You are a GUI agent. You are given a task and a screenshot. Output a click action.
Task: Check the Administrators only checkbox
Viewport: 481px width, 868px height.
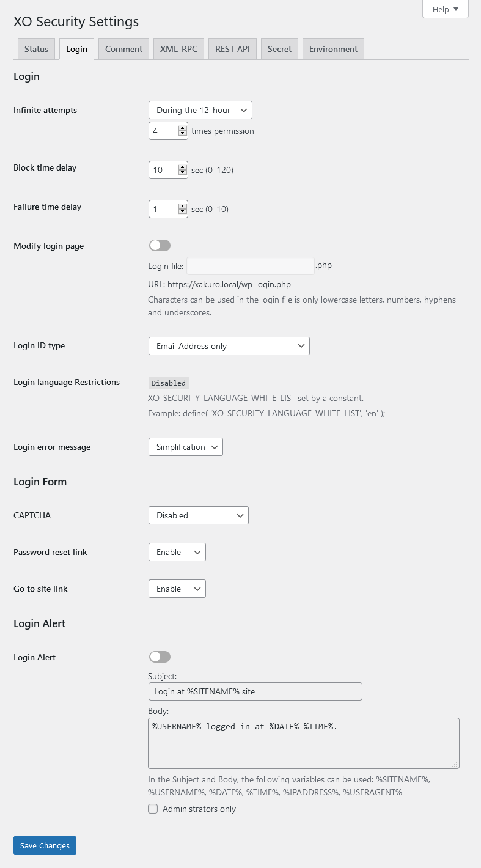pyautogui.click(x=153, y=809)
